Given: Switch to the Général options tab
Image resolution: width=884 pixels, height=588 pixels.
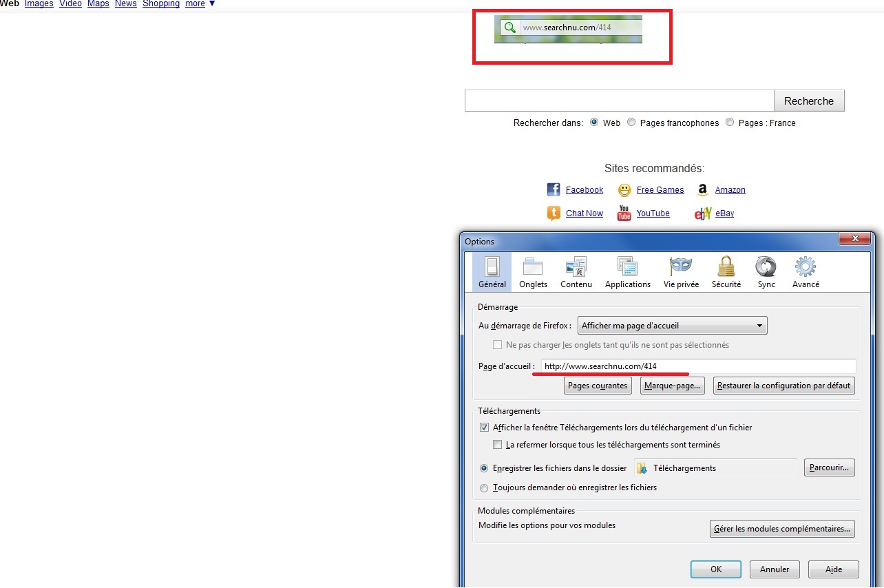Looking at the screenshot, I should [x=492, y=271].
